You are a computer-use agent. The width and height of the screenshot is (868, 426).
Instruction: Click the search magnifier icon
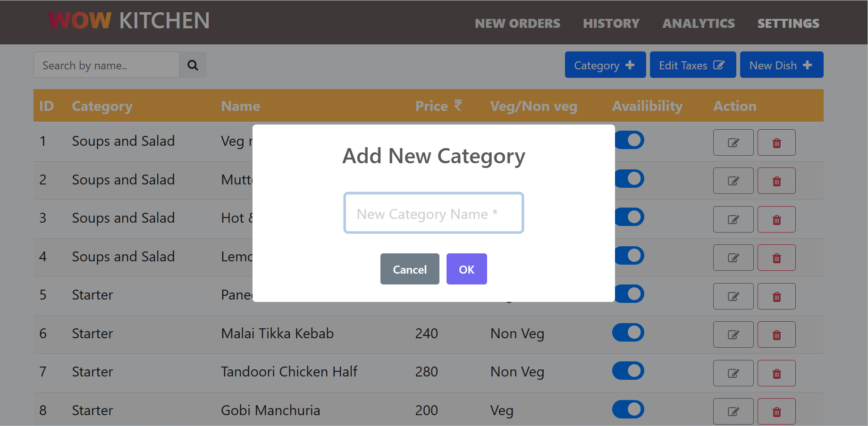coord(193,65)
